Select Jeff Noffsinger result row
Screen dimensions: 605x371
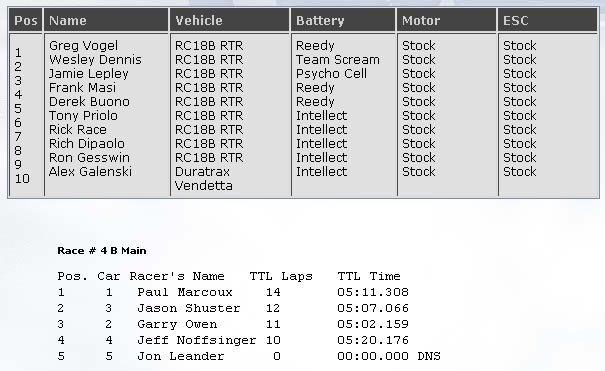coord(233,340)
